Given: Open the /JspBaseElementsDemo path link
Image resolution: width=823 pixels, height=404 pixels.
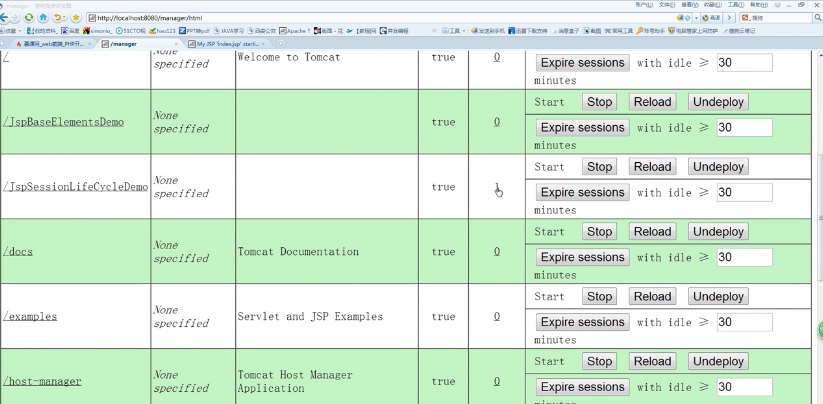Looking at the screenshot, I should click(64, 122).
